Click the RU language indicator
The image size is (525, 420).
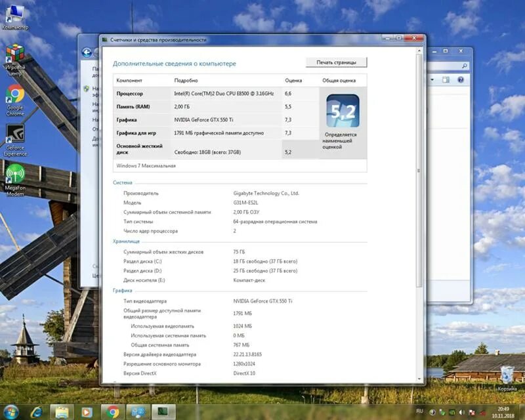click(419, 411)
